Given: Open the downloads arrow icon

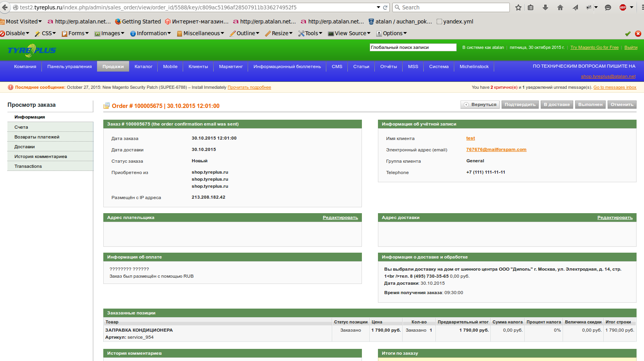Looking at the screenshot, I should coord(545,7).
